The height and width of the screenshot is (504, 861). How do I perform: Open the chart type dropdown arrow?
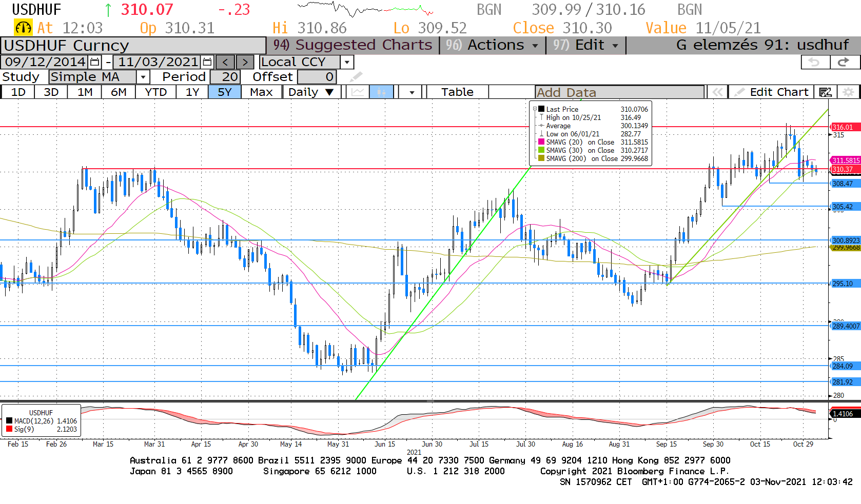pos(412,92)
